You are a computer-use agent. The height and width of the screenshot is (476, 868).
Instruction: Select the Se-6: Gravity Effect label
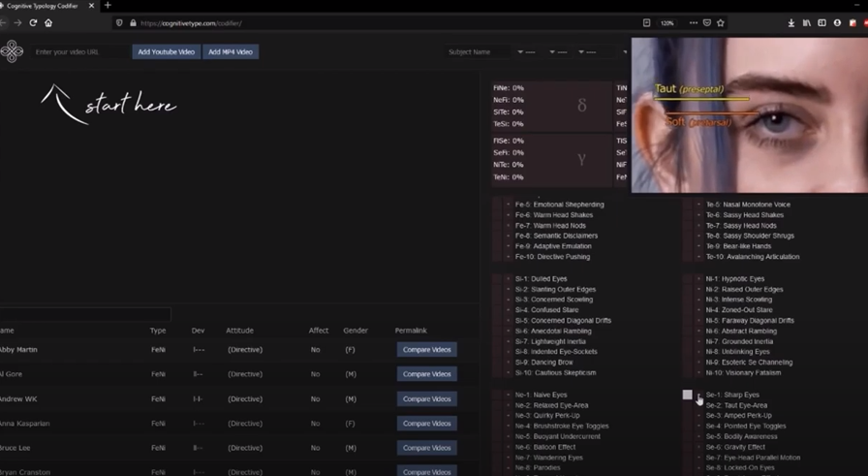[735, 447]
